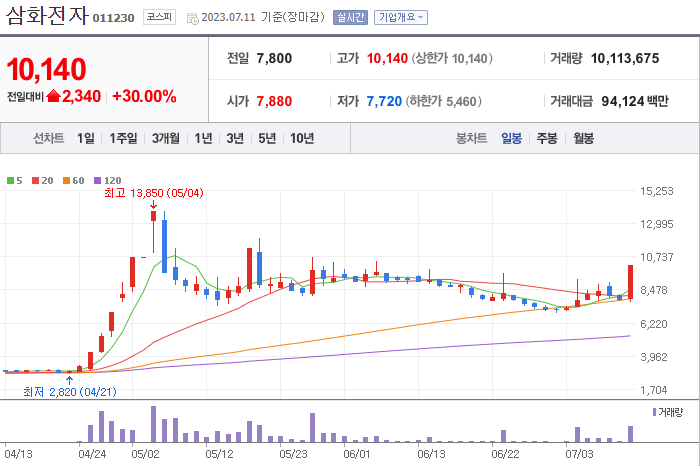The width and height of the screenshot is (700, 466).
Task: Click the tallest volume bar near 05/04
Action: pyautogui.click(x=154, y=424)
